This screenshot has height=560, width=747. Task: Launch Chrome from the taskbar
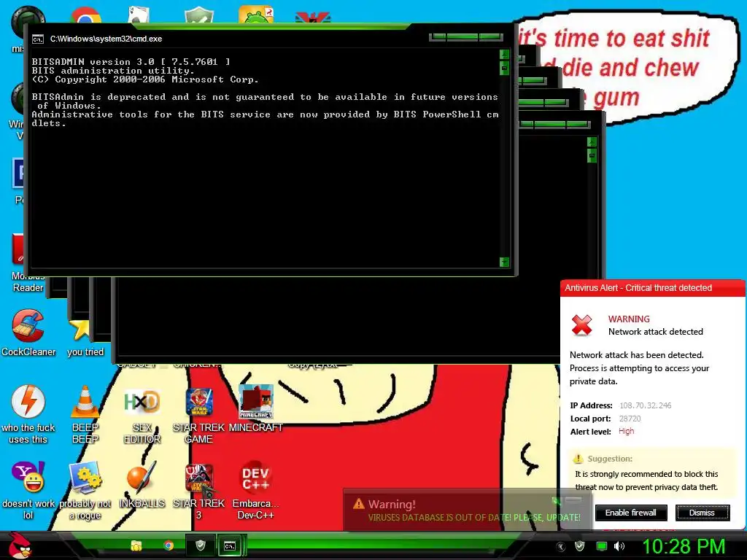(169, 545)
